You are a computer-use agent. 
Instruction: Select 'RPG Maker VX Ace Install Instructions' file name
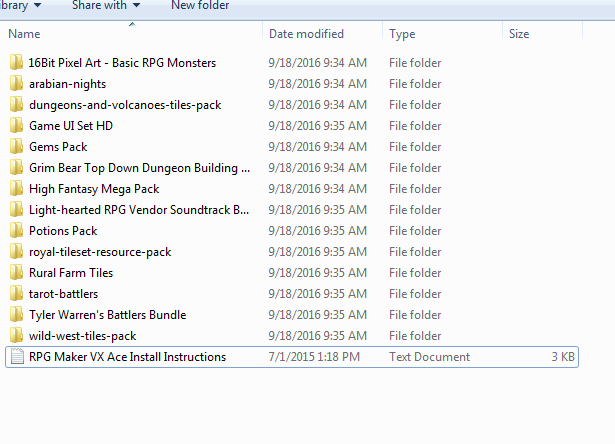tap(127, 357)
